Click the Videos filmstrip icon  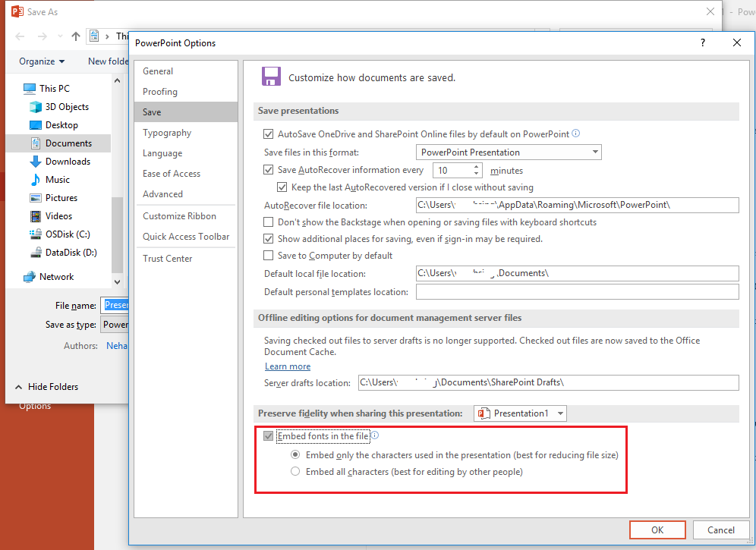tap(36, 216)
